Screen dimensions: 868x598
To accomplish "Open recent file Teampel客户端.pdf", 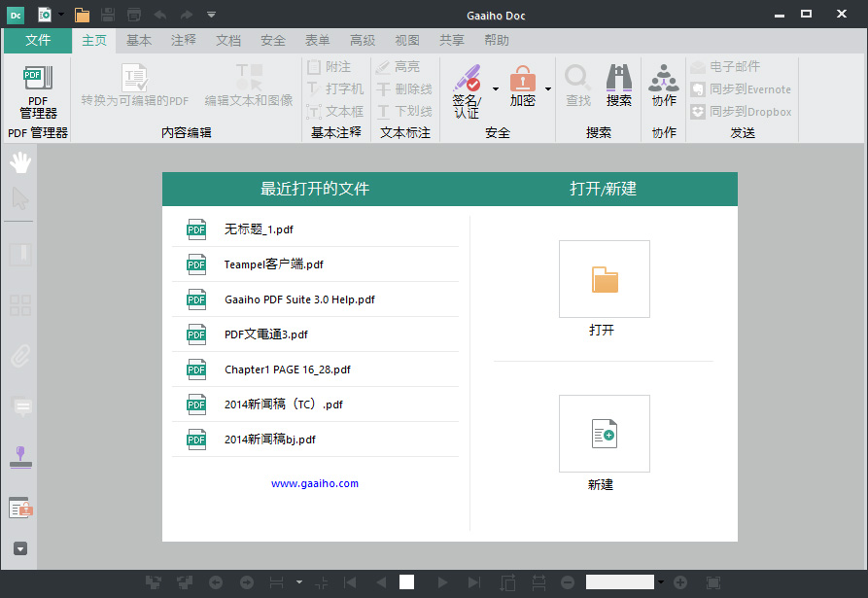I will tap(316, 264).
